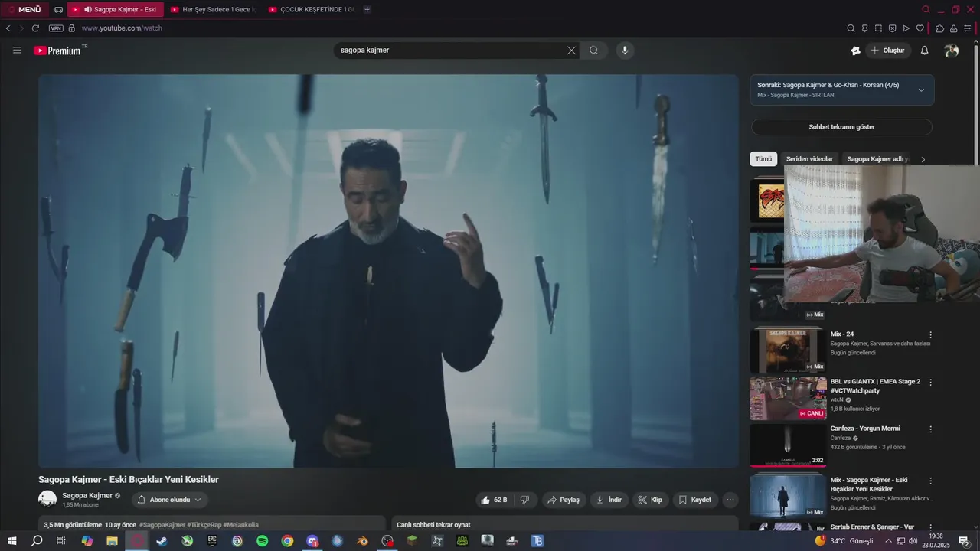The image size is (980, 551).
Task: Switch to Sagopa Kajmer - Eski browser tab
Action: tap(116, 9)
